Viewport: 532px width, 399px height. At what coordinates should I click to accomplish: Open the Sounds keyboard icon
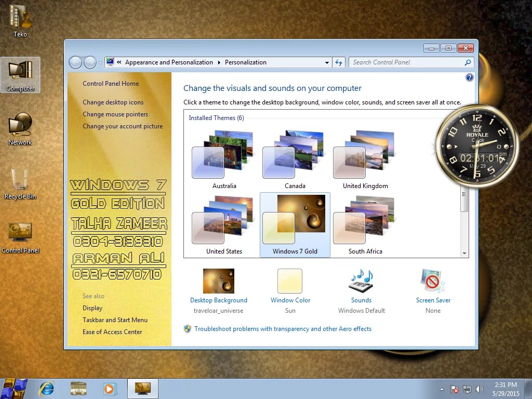pyautogui.click(x=362, y=281)
